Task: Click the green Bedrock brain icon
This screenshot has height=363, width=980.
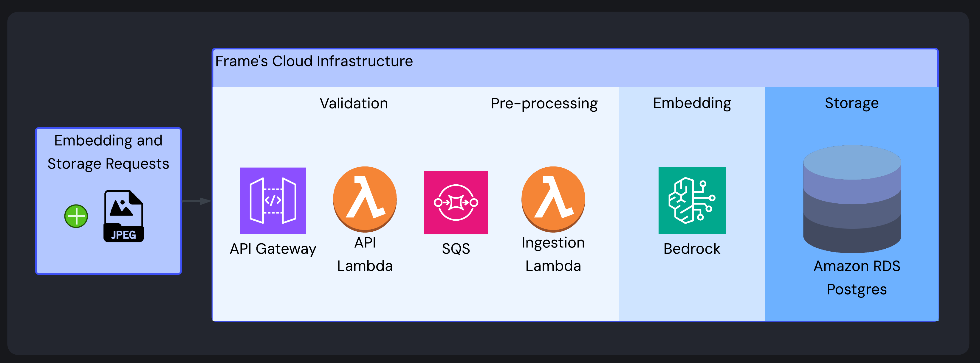Action: [692, 200]
